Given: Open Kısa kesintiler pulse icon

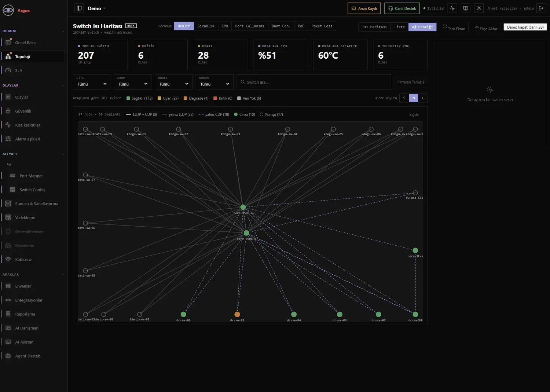Looking at the screenshot, I should (8, 125).
